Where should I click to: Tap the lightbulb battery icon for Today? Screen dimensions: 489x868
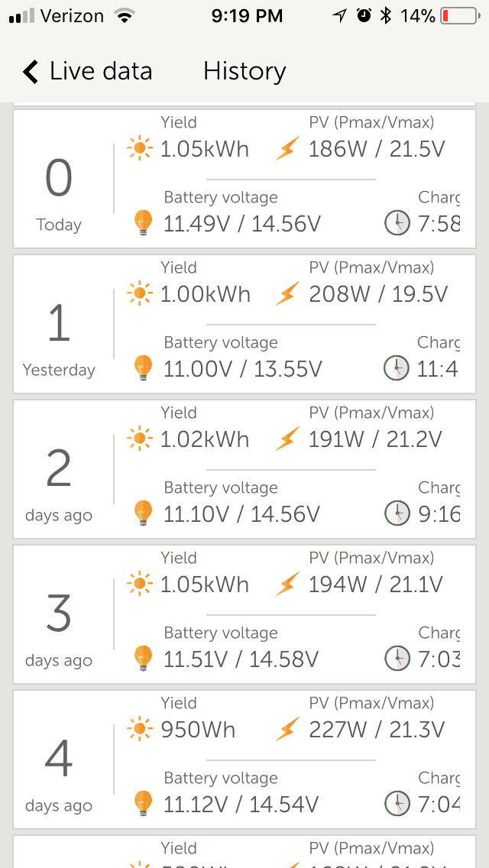coord(143,223)
